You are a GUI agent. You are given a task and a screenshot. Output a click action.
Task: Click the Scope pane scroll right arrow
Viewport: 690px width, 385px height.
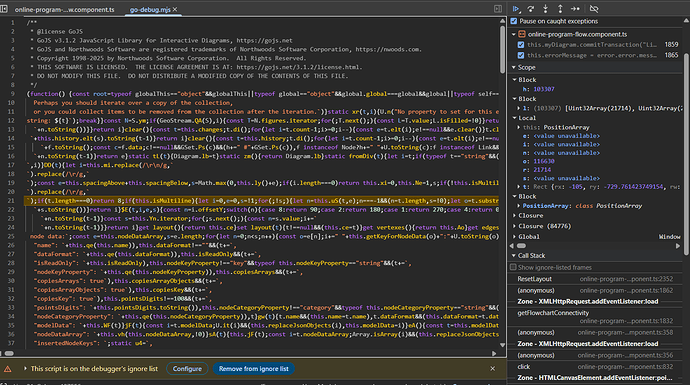point(678,246)
